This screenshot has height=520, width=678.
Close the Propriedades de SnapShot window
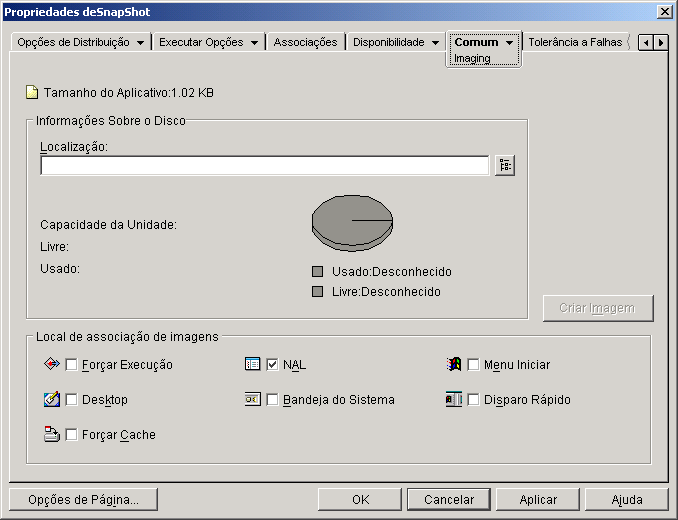(x=664, y=12)
